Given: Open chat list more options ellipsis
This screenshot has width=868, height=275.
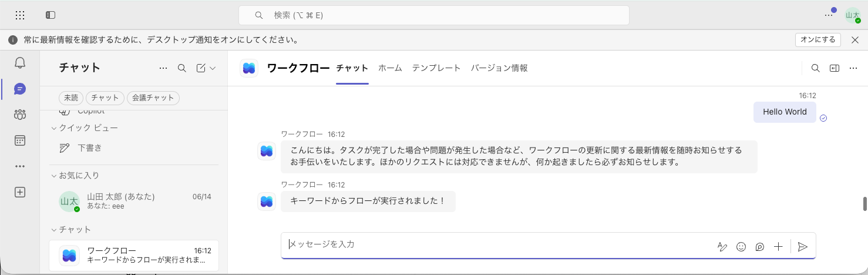Looking at the screenshot, I should [163, 68].
